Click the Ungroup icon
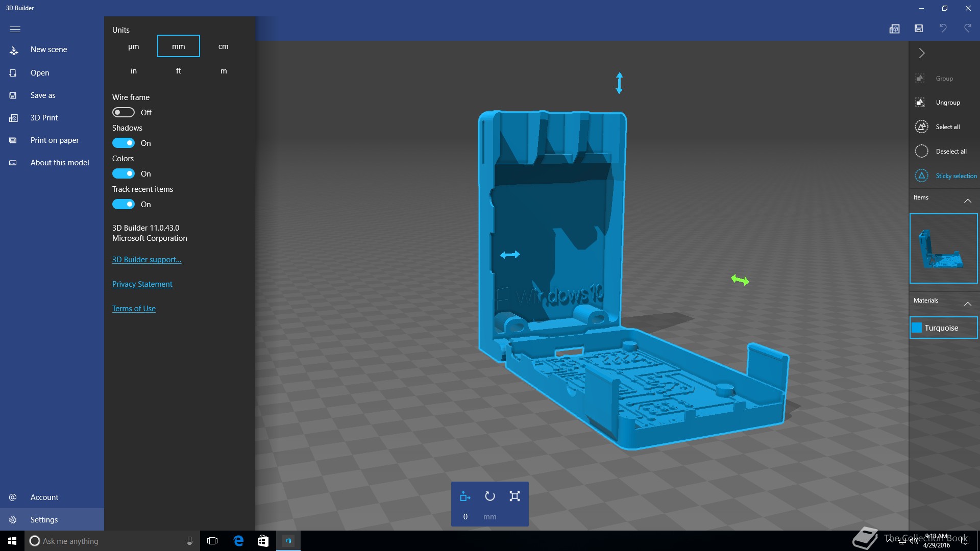 (920, 103)
